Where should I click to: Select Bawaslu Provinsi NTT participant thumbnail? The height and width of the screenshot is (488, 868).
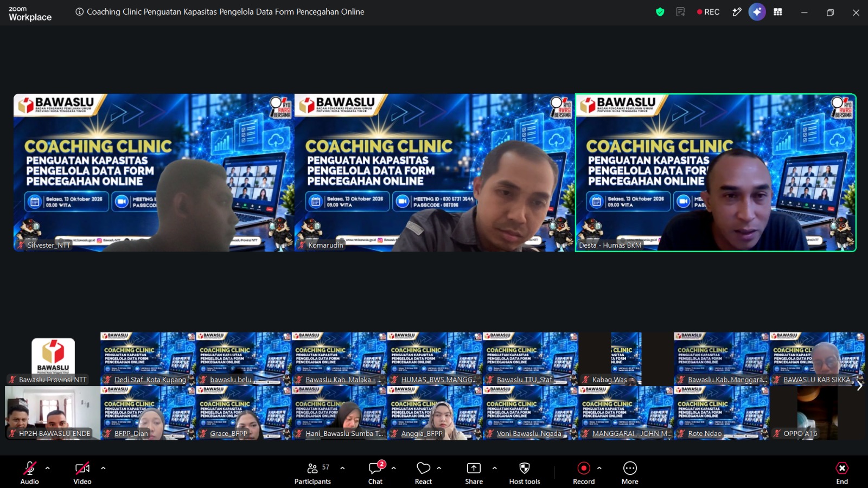point(53,359)
